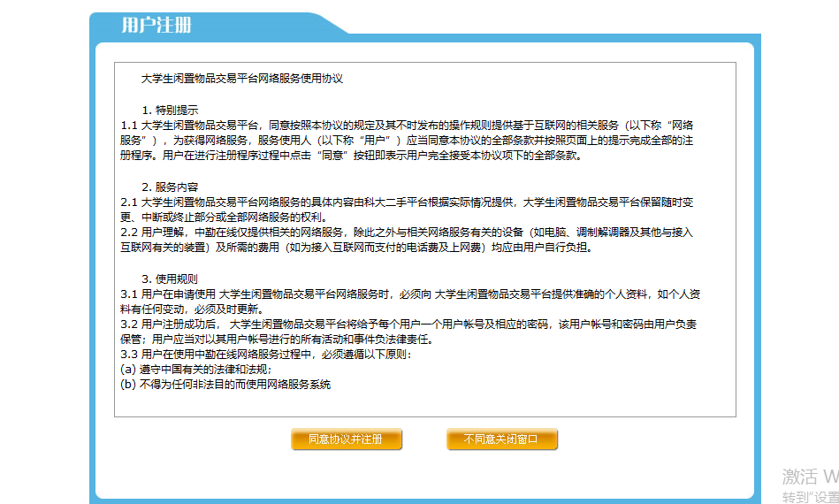839x504 pixels.
Task: Click item (a) 遵守中国有关的法律和法规
Action: 196,370
